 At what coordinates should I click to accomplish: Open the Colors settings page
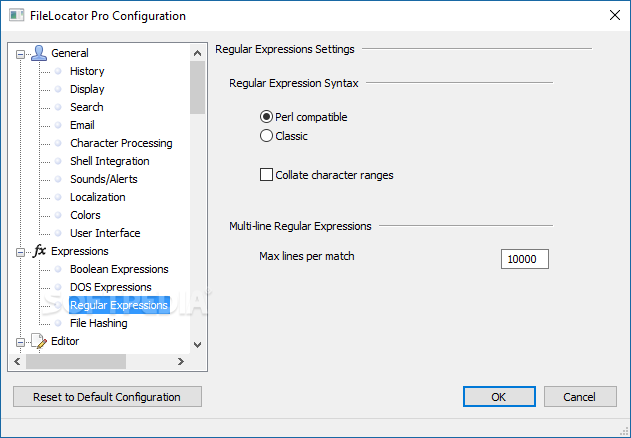coord(85,215)
